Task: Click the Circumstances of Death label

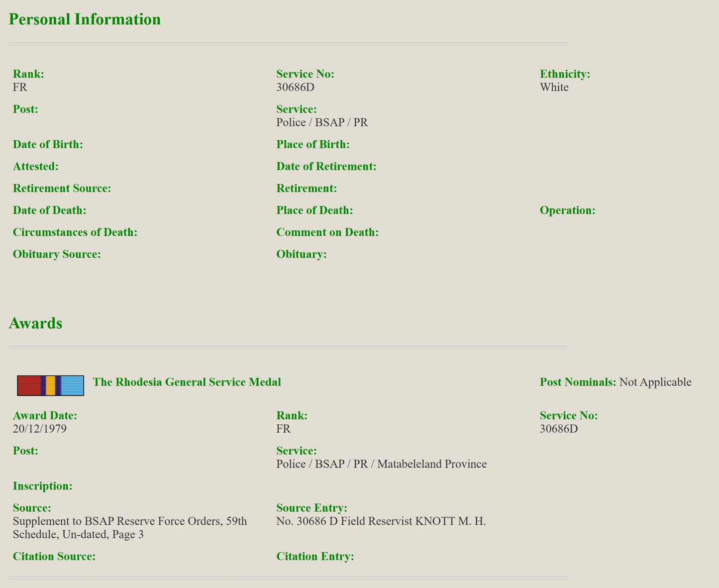Action: click(75, 232)
